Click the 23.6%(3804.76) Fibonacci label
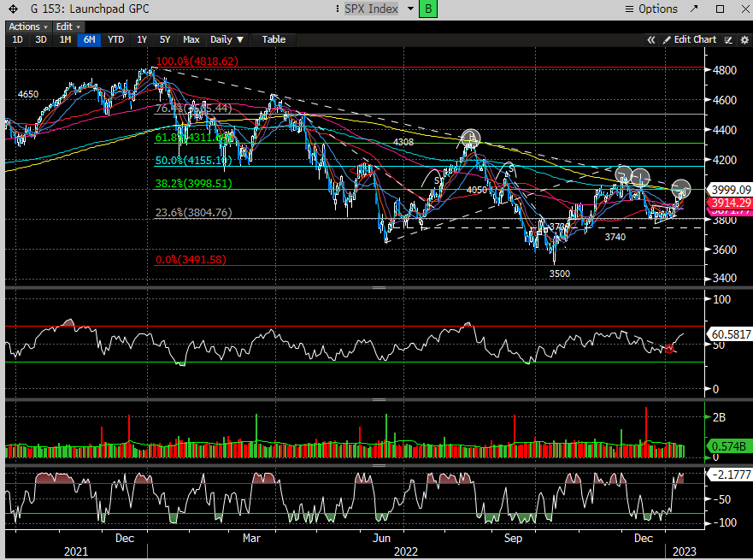The image size is (753, 560). (193, 212)
